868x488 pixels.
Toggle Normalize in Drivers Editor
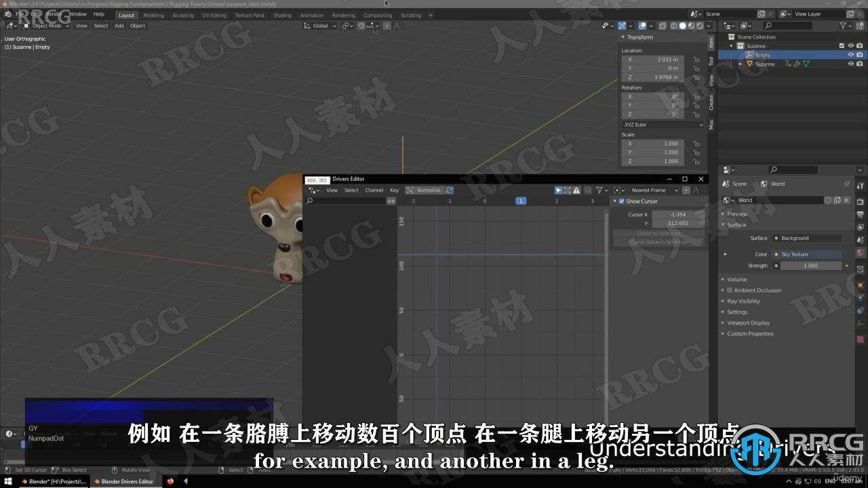tap(424, 190)
